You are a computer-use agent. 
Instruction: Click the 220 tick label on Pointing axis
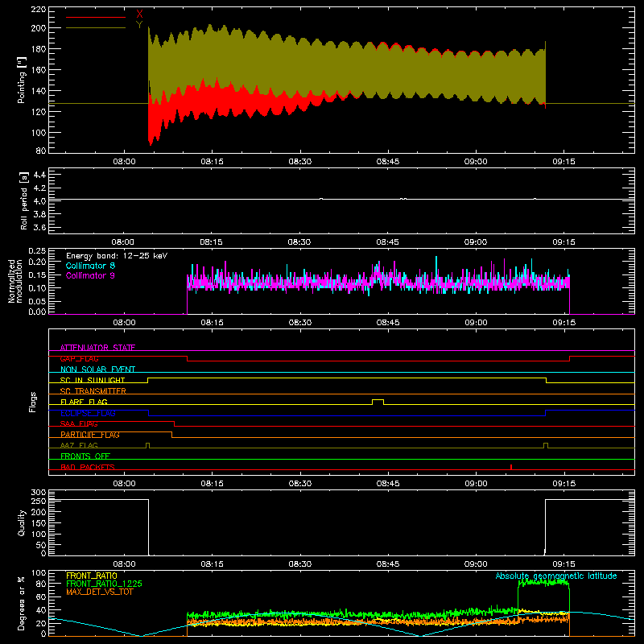pos(38,9)
